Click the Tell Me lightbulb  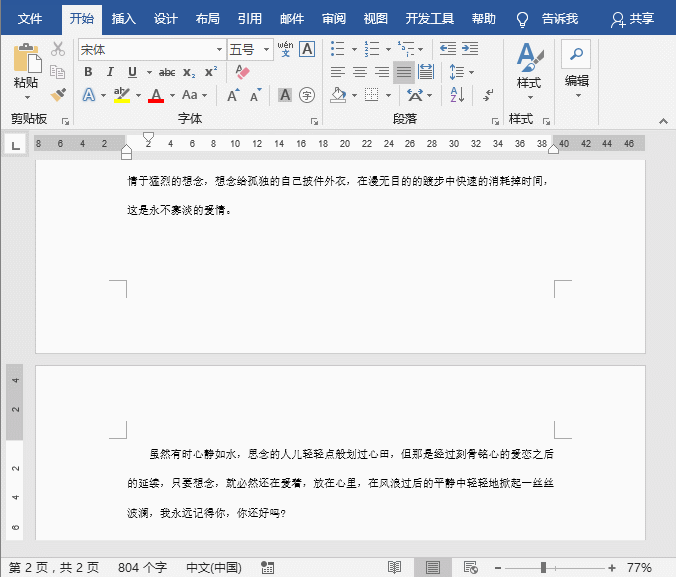[522, 19]
